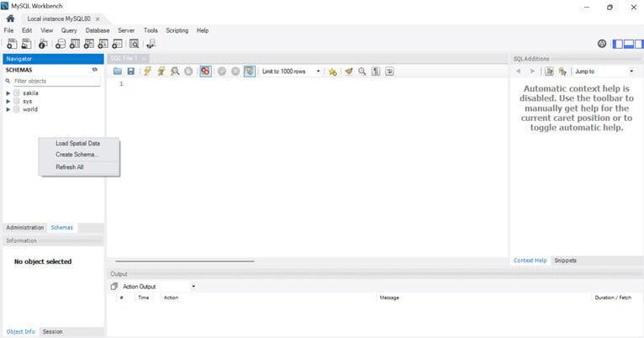The height and width of the screenshot is (338, 644).
Task: Reconnect to DBMS toolbar icon
Action: [x=150, y=44]
